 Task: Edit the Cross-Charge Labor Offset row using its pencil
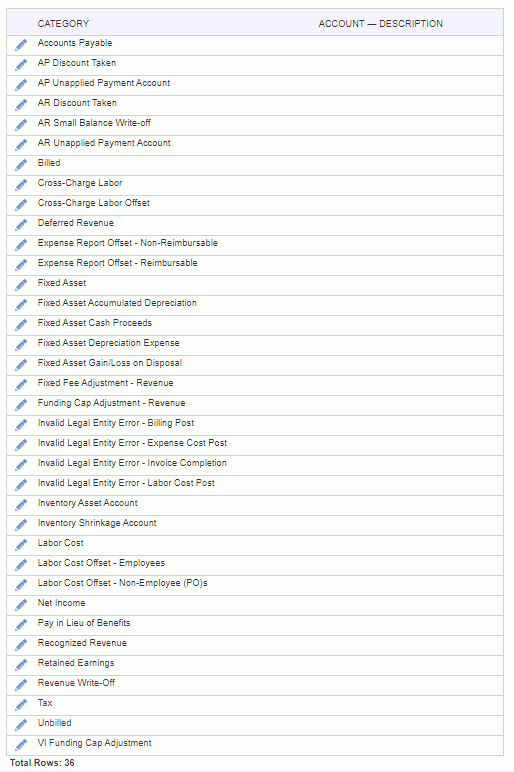pyautogui.click(x=21, y=205)
